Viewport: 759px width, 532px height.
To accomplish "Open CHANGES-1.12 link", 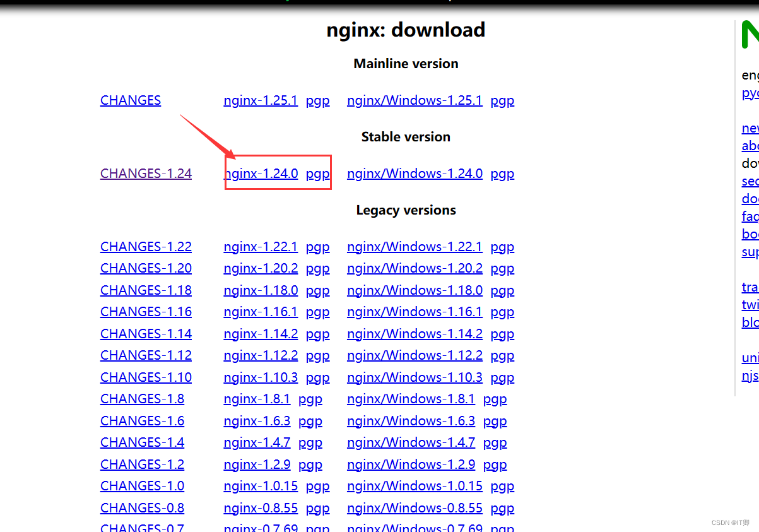I will coord(146,355).
